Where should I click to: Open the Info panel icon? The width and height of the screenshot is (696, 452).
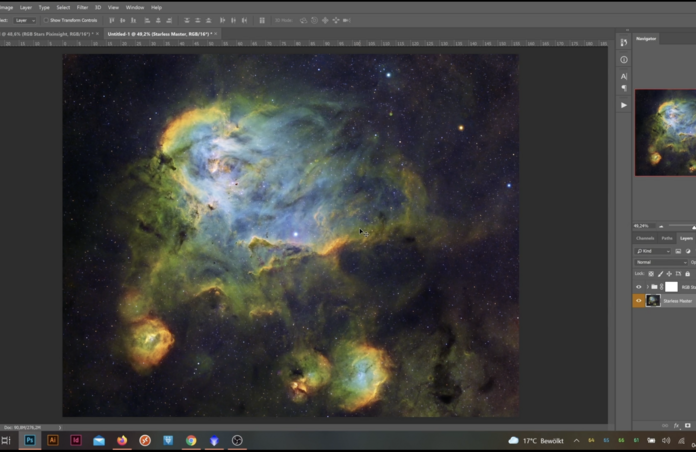point(624,59)
